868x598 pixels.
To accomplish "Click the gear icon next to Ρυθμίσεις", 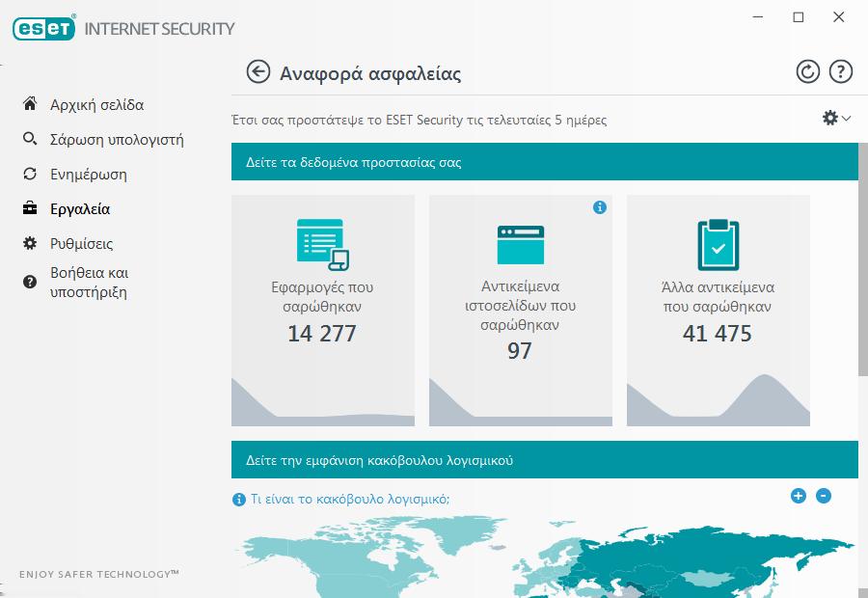I will tap(30, 243).
